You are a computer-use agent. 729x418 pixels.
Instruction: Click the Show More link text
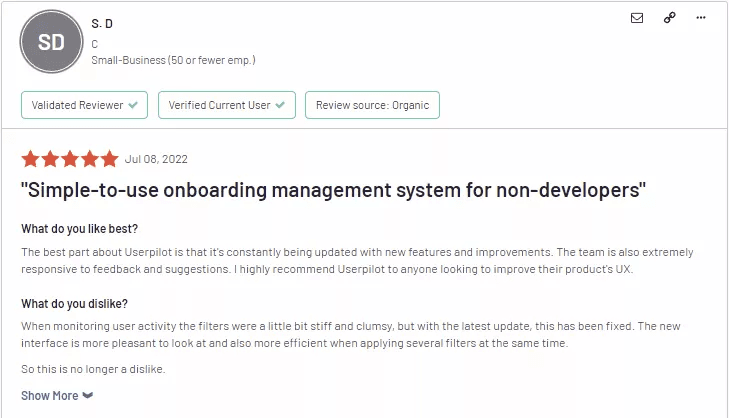pyautogui.click(x=50, y=396)
